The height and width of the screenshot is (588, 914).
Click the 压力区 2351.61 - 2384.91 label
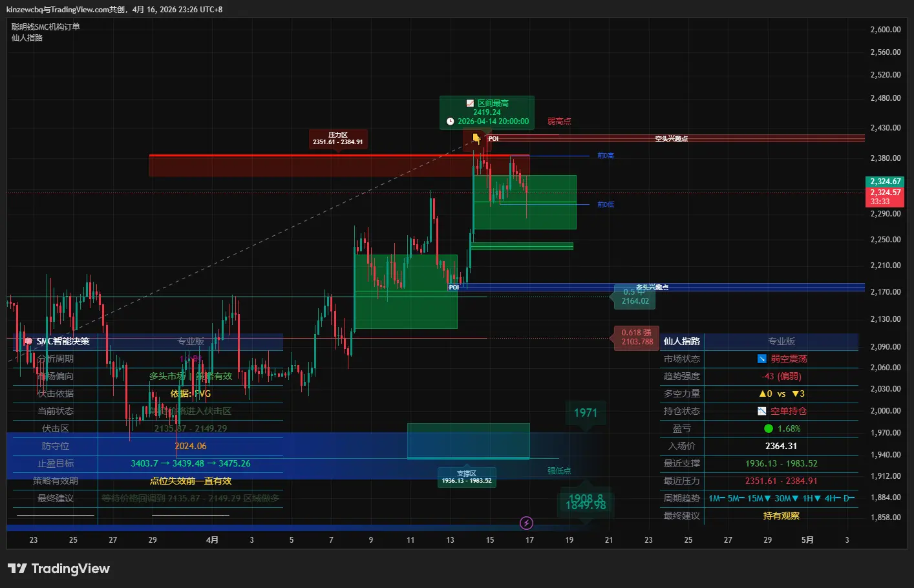click(x=338, y=138)
